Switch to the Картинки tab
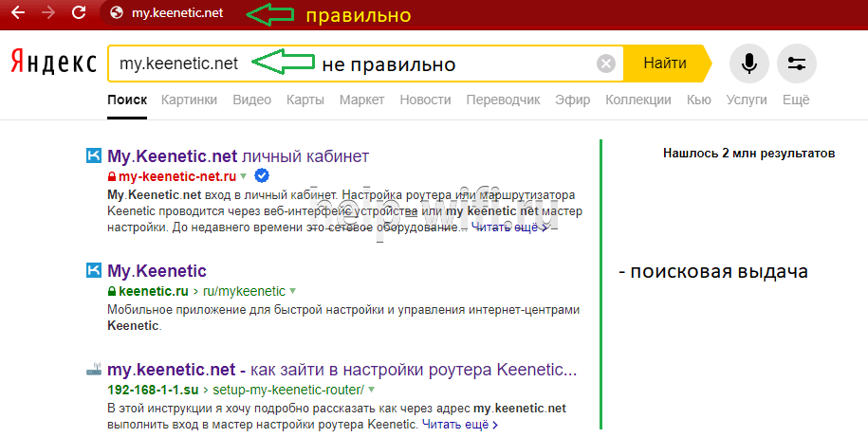 [189, 100]
